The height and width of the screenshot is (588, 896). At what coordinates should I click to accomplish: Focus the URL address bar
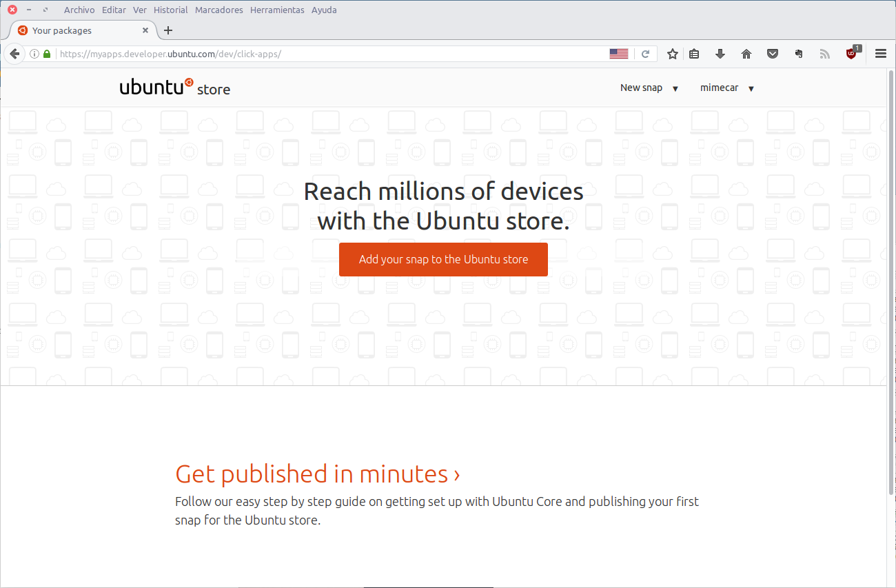(x=332, y=54)
